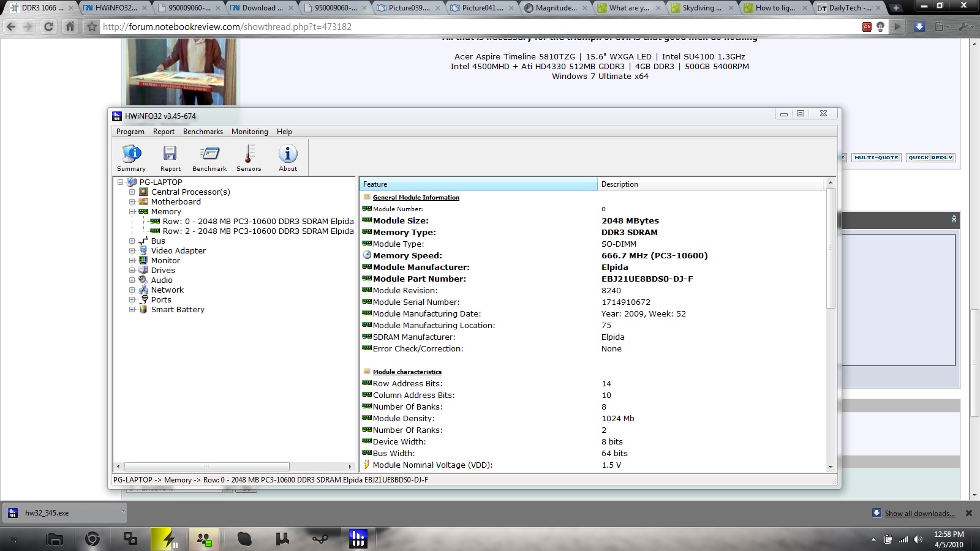
Task: Click the Quick Reply forum button
Action: tap(931, 158)
